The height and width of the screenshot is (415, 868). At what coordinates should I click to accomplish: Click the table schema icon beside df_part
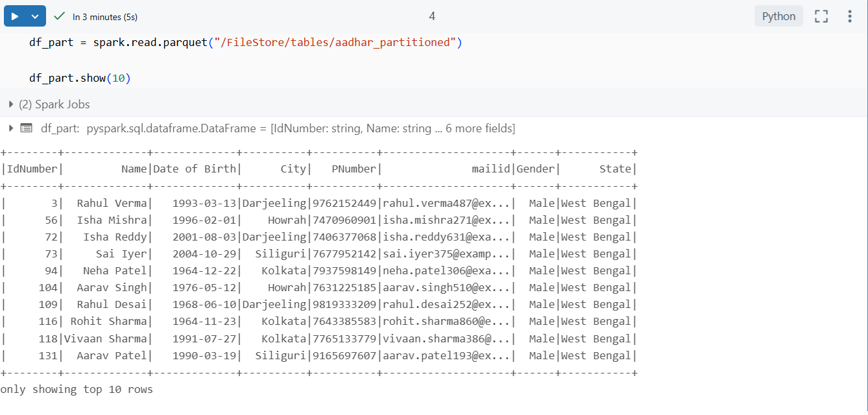(x=26, y=128)
